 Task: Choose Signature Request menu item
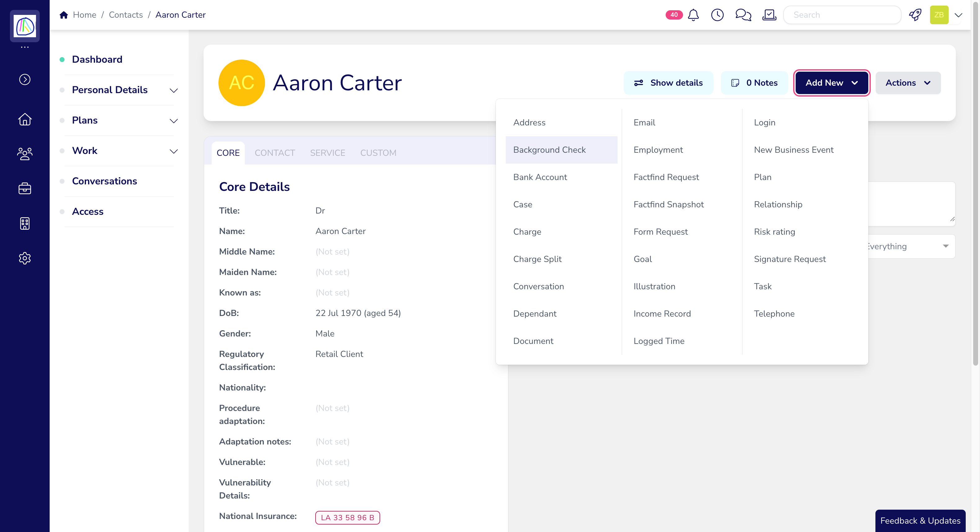(802, 259)
